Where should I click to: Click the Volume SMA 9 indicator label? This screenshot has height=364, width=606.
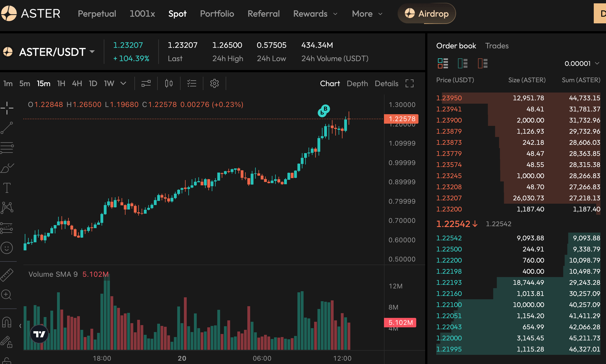tap(53, 274)
